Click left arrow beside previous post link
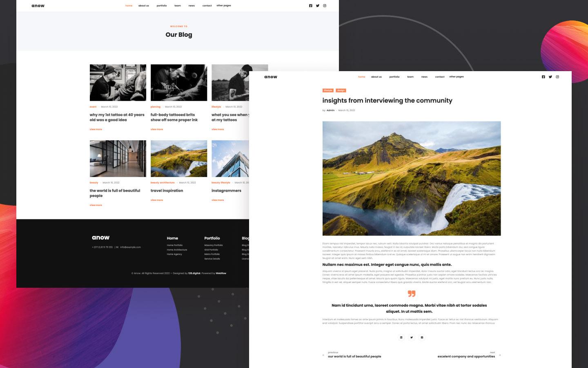588x368 pixels. (x=323, y=355)
